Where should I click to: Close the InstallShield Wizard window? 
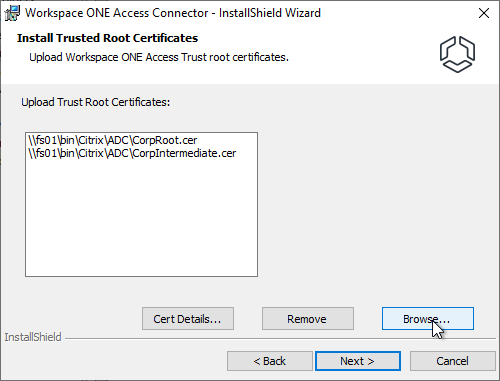click(484, 13)
